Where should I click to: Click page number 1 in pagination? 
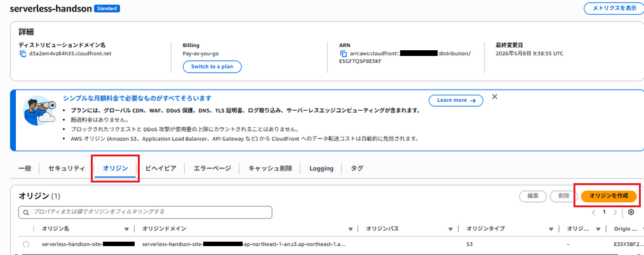coord(604,212)
